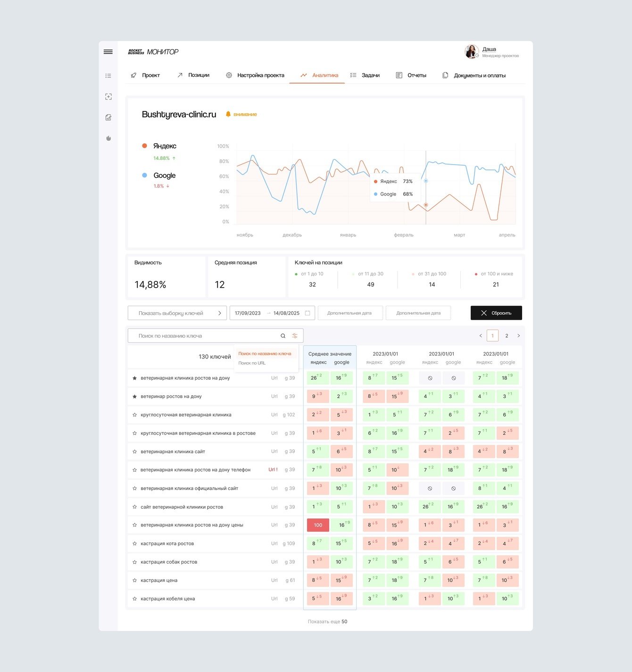632x672 pixels.
Task: Open the edit note sidebar icon
Action: pyautogui.click(x=108, y=117)
